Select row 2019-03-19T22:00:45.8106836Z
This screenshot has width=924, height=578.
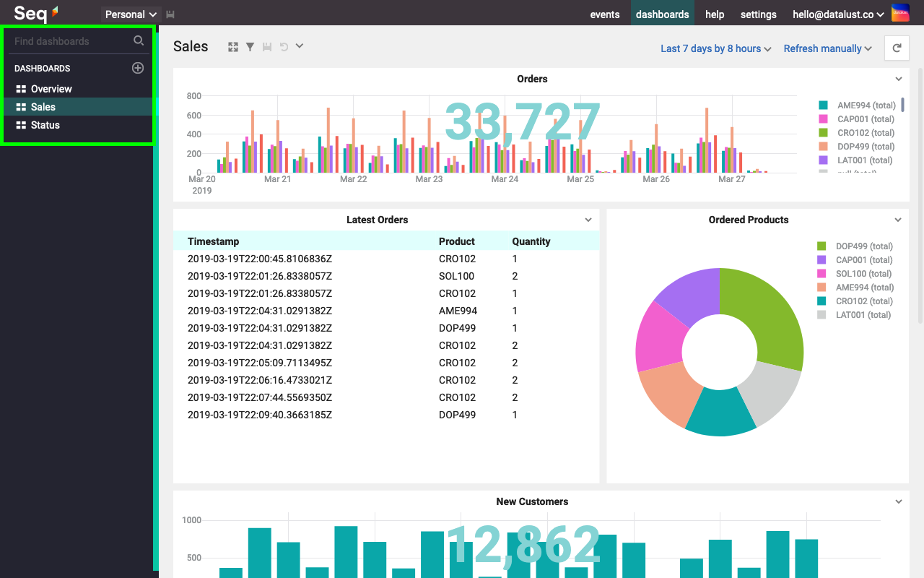(x=386, y=259)
